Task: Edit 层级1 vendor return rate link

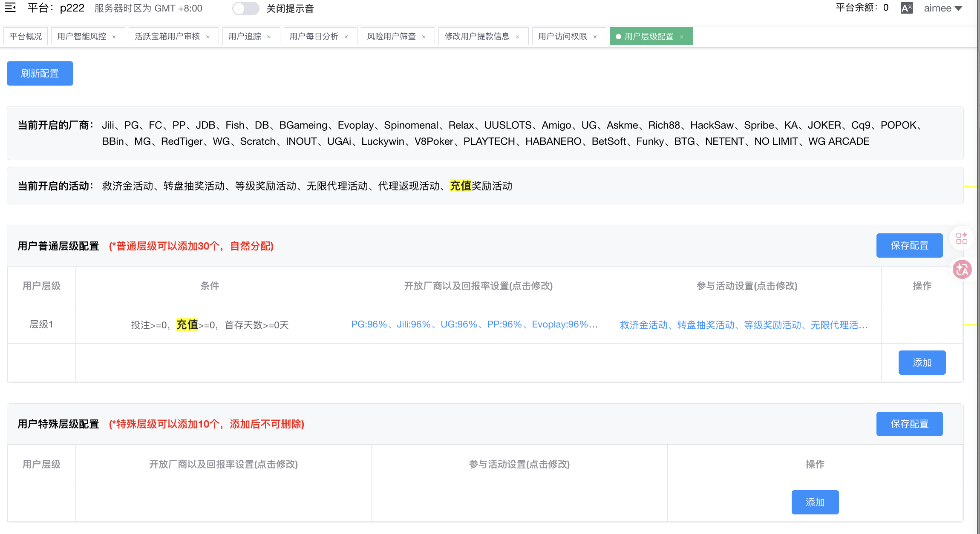Action: (475, 324)
